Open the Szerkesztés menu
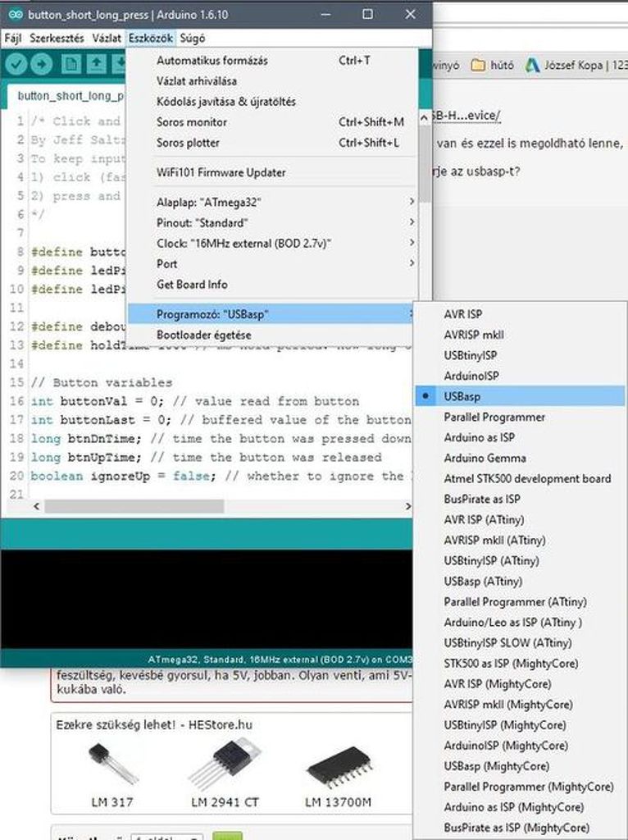The height and width of the screenshot is (840, 628). pos(57,38)
